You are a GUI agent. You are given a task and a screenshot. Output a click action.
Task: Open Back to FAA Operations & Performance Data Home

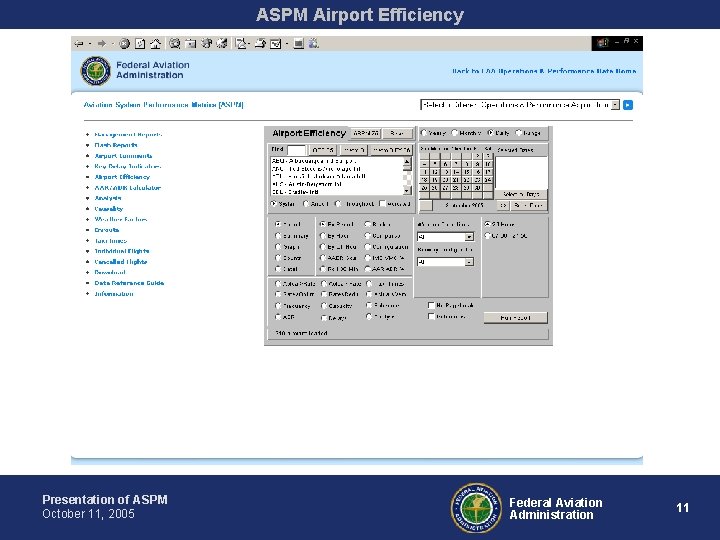(544, 71)
